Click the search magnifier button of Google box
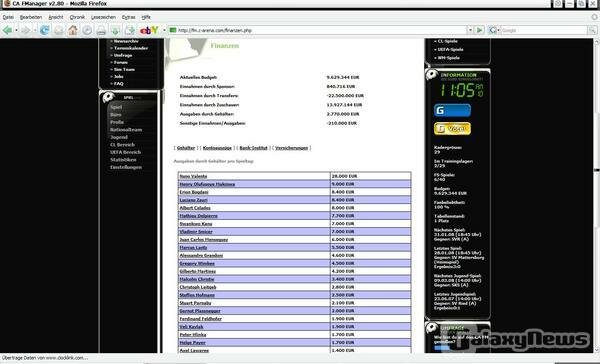 click(592, 30)
